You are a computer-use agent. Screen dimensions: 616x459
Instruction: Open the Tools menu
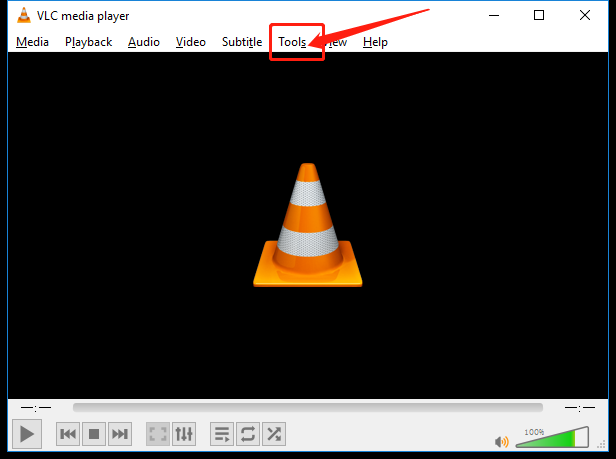[292, 42]
